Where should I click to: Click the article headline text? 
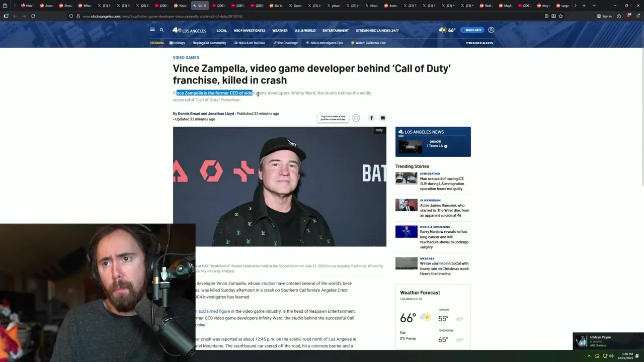tap(312, 74)
